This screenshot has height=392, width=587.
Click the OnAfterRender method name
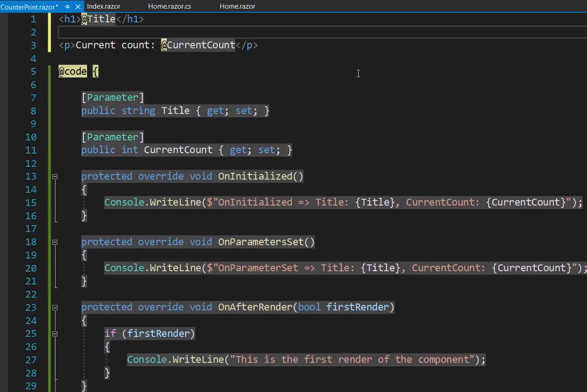click(x=255, y=307)
